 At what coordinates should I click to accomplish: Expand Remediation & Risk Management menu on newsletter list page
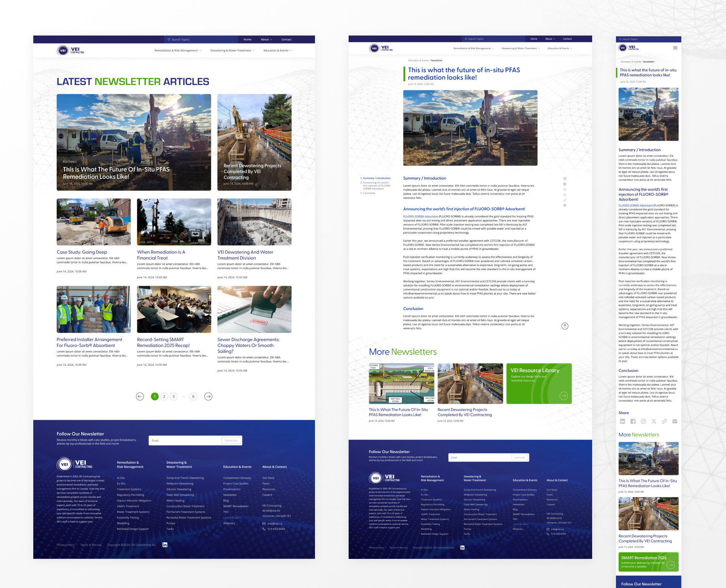177,51
